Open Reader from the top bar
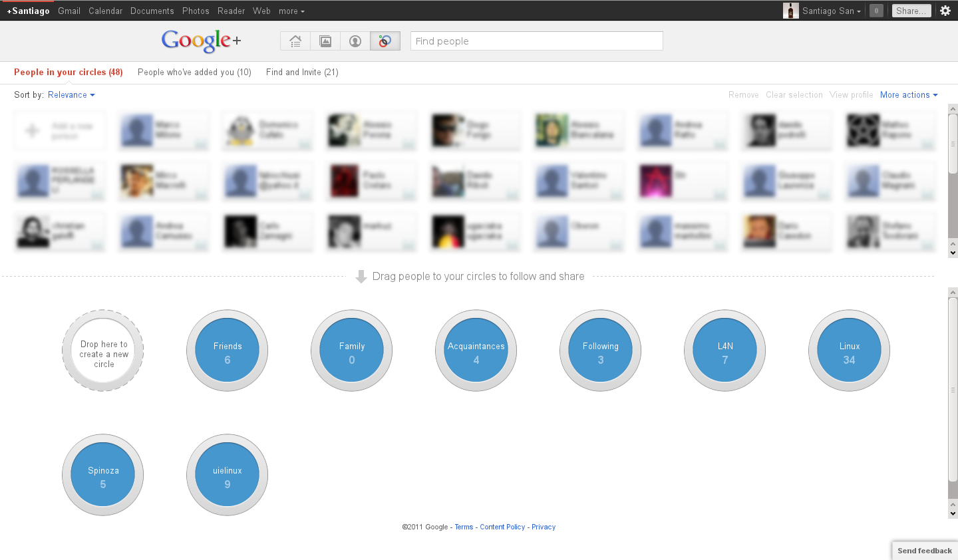 coord(232,11)
